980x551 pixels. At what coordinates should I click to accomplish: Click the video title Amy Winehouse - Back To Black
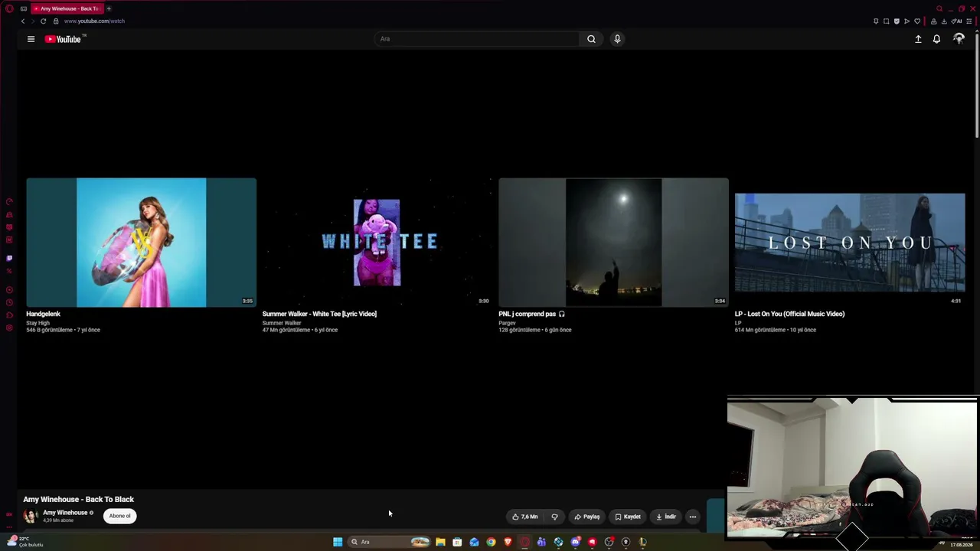pos(78,500)
